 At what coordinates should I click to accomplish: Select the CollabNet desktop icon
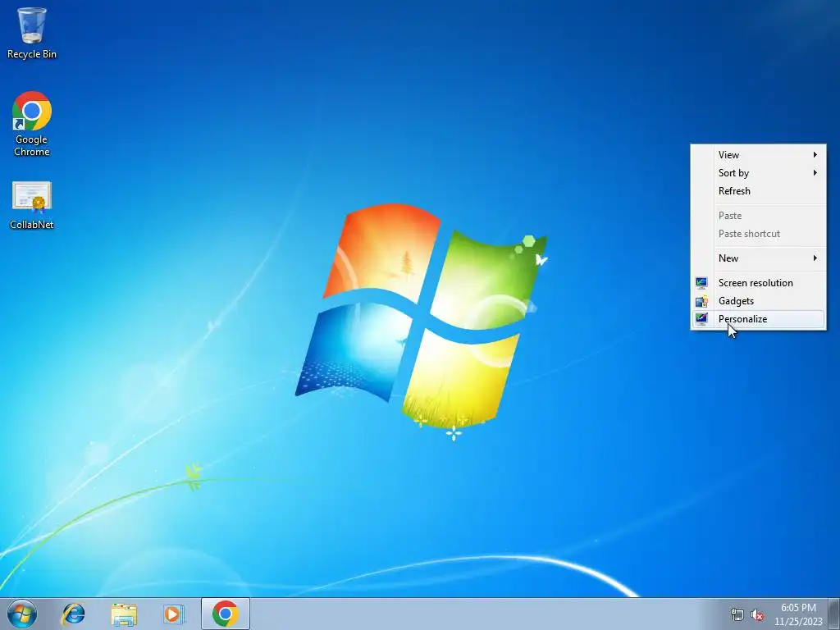32,205
